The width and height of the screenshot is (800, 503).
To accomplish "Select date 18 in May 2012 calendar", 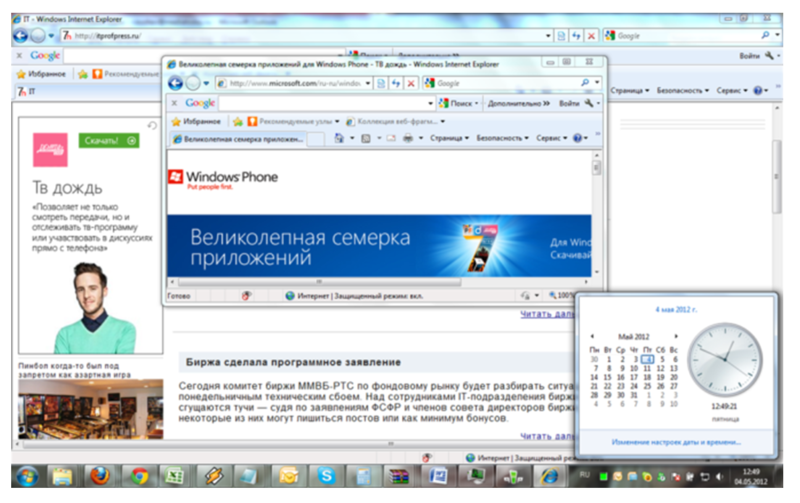I will [x=647, y=378].
